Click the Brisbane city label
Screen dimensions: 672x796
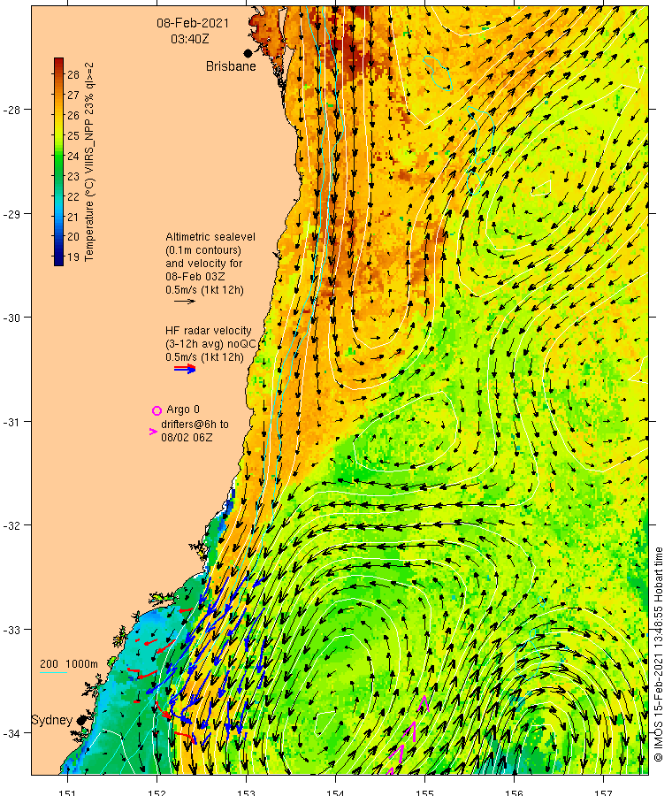(x=231, y=66)
